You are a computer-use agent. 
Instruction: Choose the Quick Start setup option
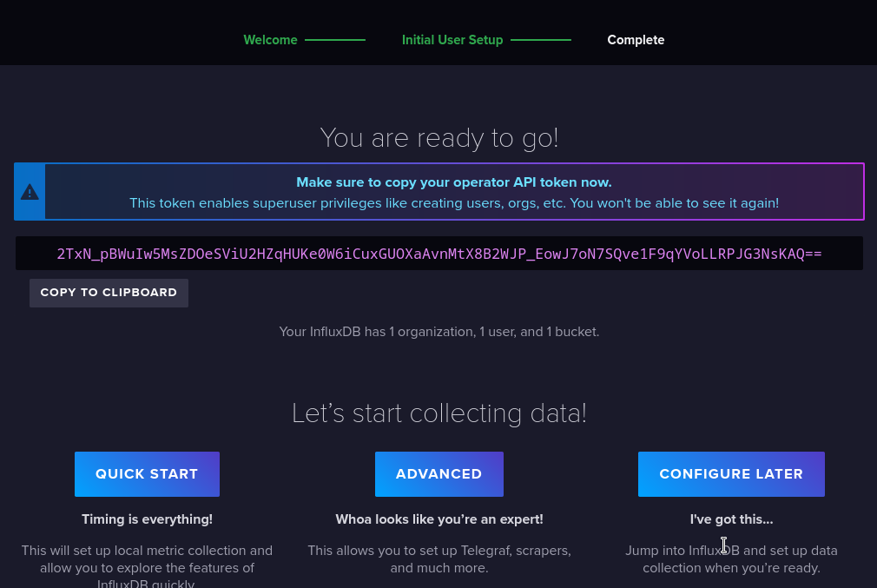[x=147, y=474]
